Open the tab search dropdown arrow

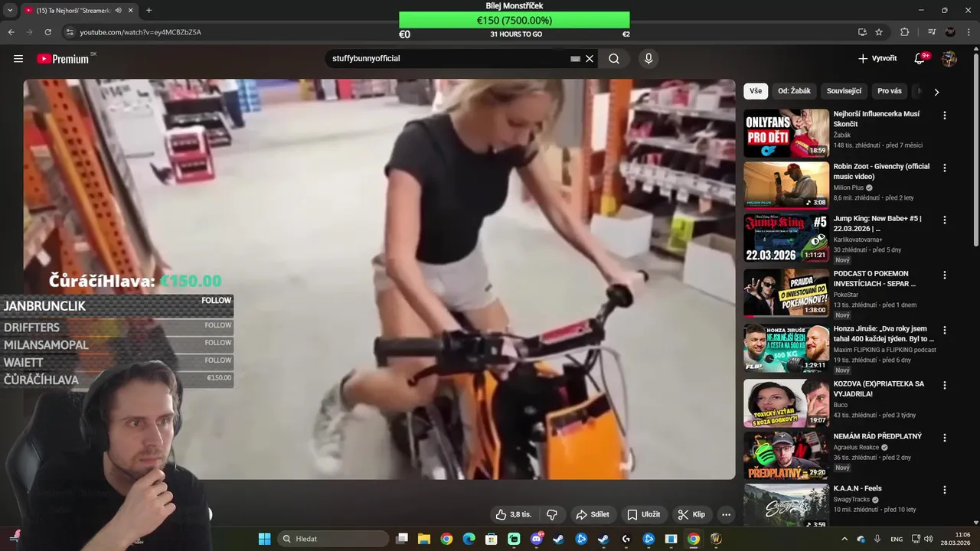click(x=10, y=11)
